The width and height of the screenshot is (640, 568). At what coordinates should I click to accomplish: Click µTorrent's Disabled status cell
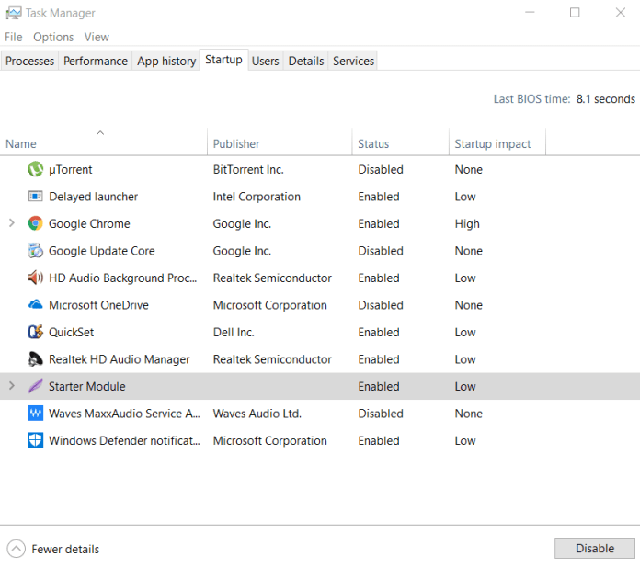click(x=381, y=169)
